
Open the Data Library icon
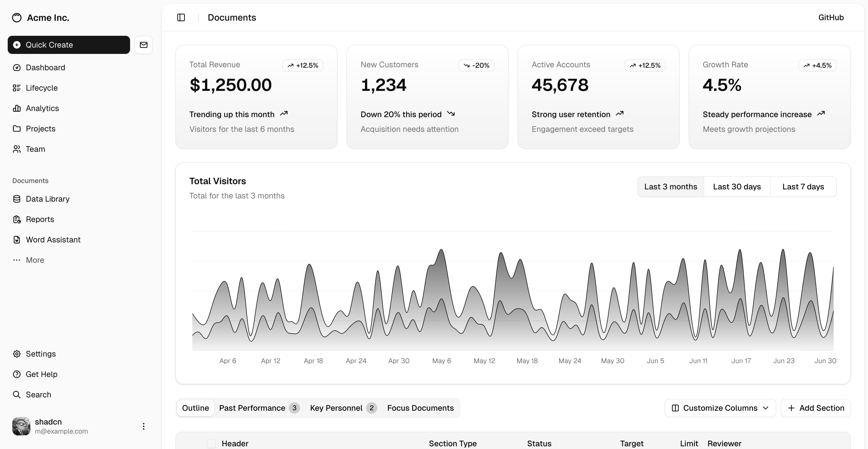pos(17,199)
